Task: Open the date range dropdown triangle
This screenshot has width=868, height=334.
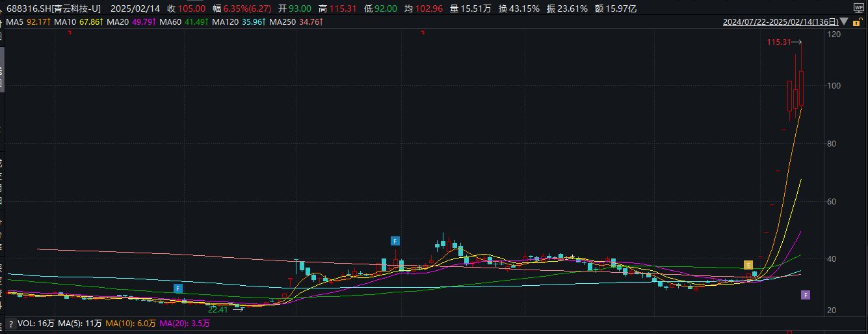Action: 843,21
